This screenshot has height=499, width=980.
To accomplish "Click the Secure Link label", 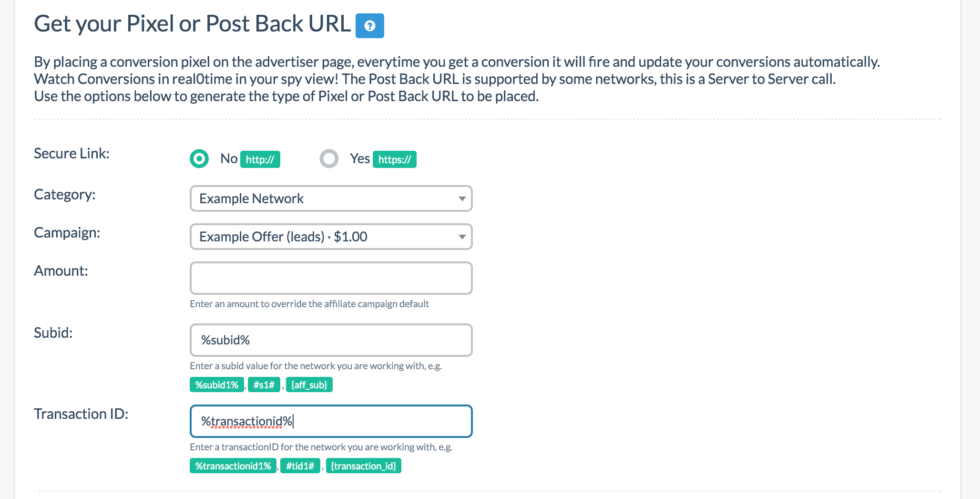I will click(x=71, y=154).
